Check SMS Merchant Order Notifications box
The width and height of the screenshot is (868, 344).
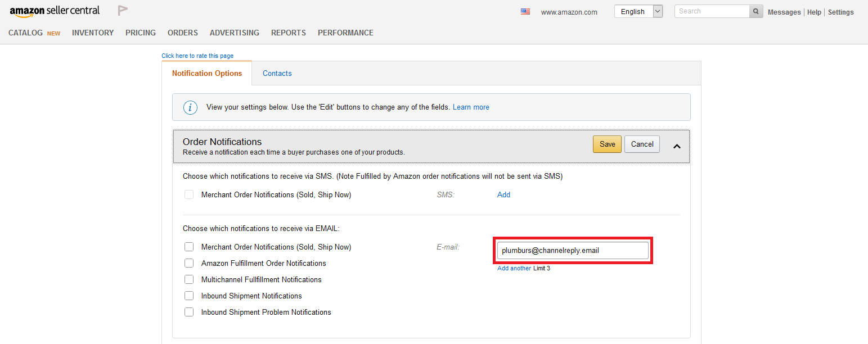(x=189, y=194)
